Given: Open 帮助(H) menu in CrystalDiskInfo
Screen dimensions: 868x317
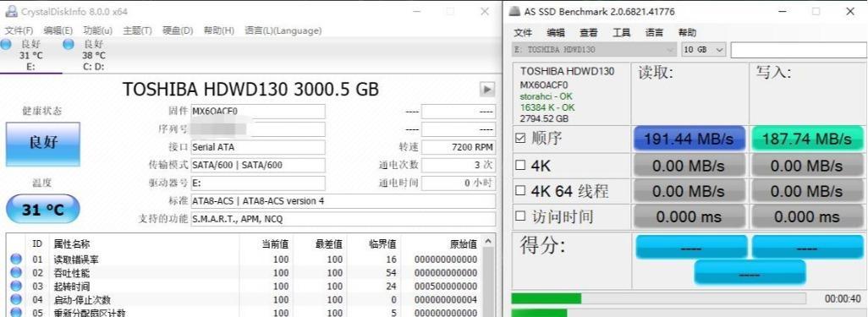Looking at the screenshot, I should click(218, 30).
